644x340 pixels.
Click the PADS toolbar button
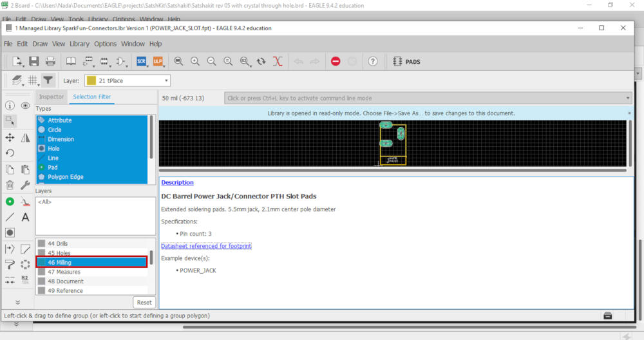coord(406,62)
